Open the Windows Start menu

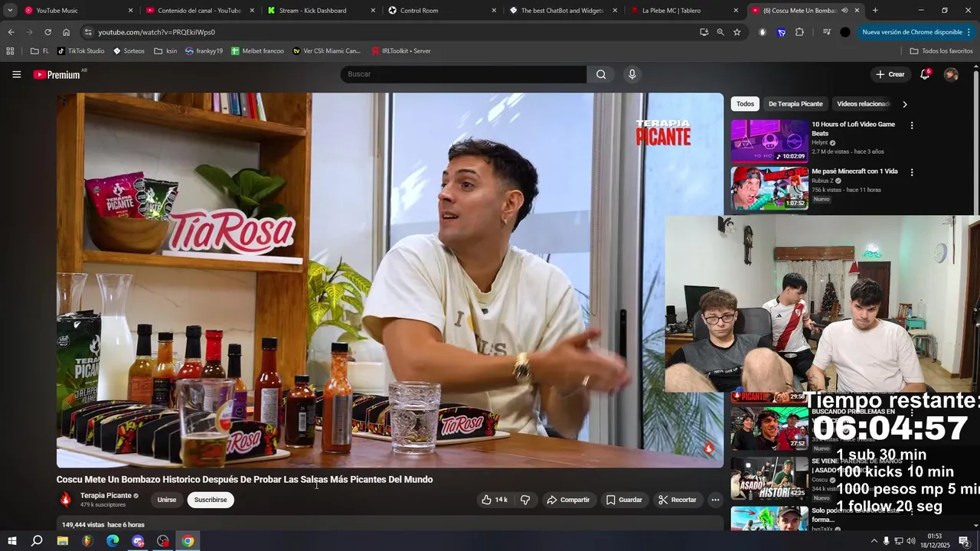12,541
